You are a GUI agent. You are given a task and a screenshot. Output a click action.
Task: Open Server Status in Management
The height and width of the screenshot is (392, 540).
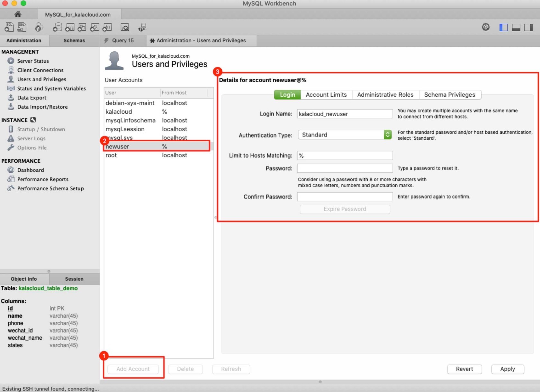(33, 61)
